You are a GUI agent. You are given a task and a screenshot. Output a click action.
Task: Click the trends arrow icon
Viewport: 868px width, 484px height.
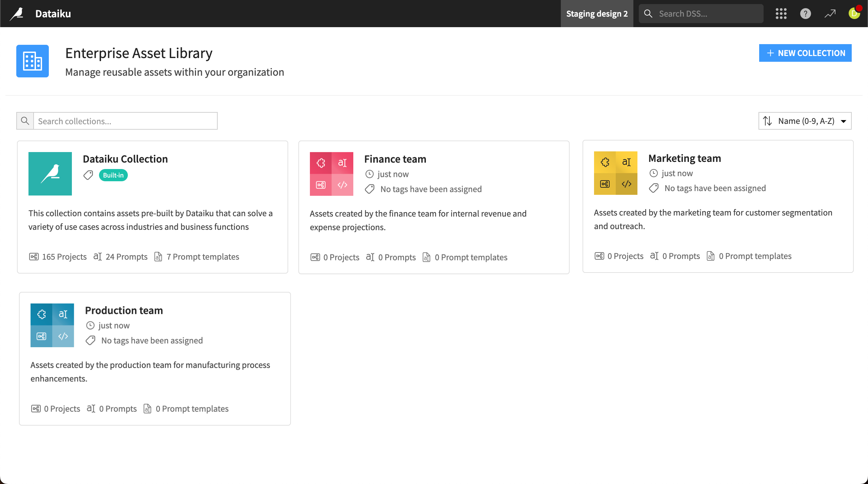point(830,14)
